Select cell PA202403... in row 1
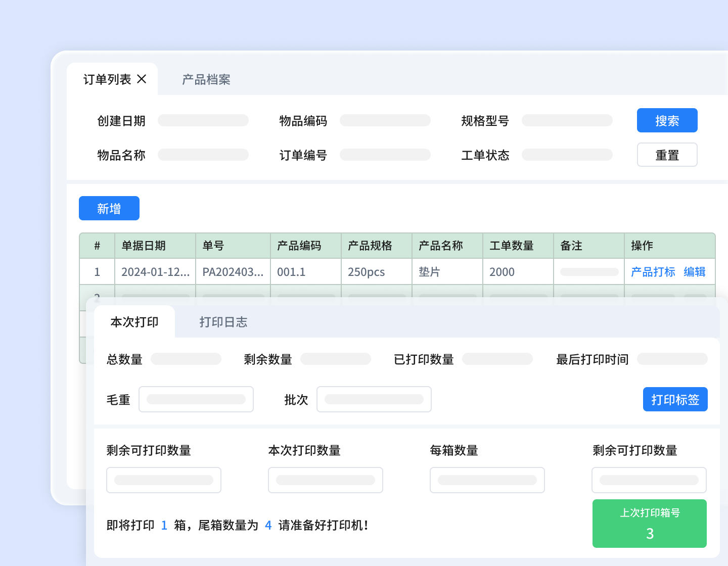 coord(233,272)
